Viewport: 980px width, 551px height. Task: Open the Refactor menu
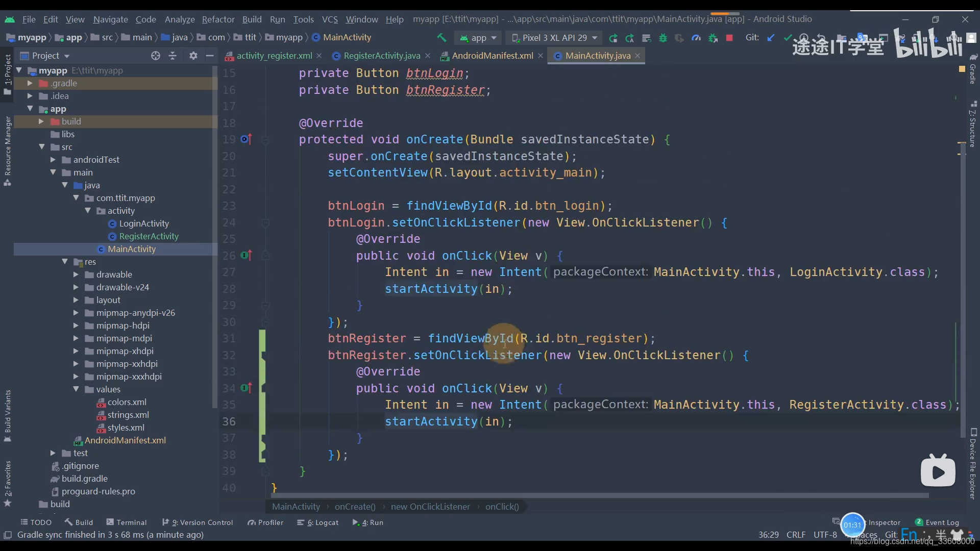click(218, 19)
